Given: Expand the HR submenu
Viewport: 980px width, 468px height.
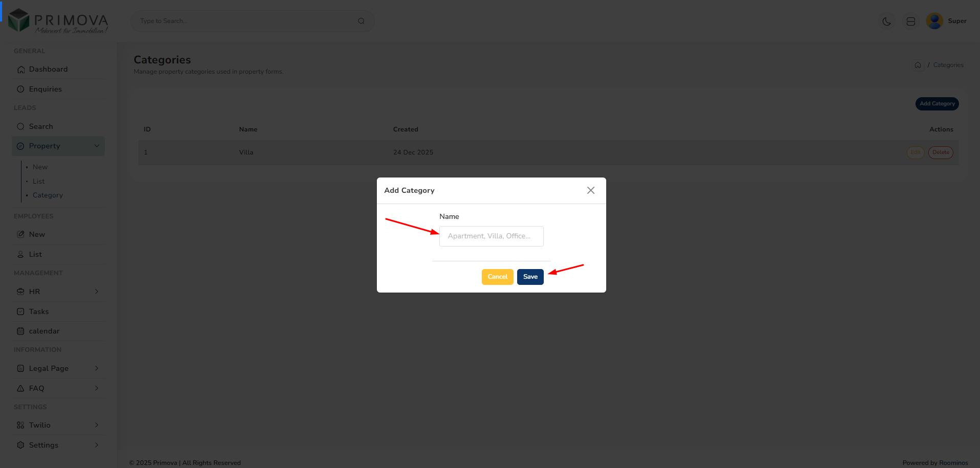Looking at the screenshot, I should pyautogui.click(x=97, y=292).
